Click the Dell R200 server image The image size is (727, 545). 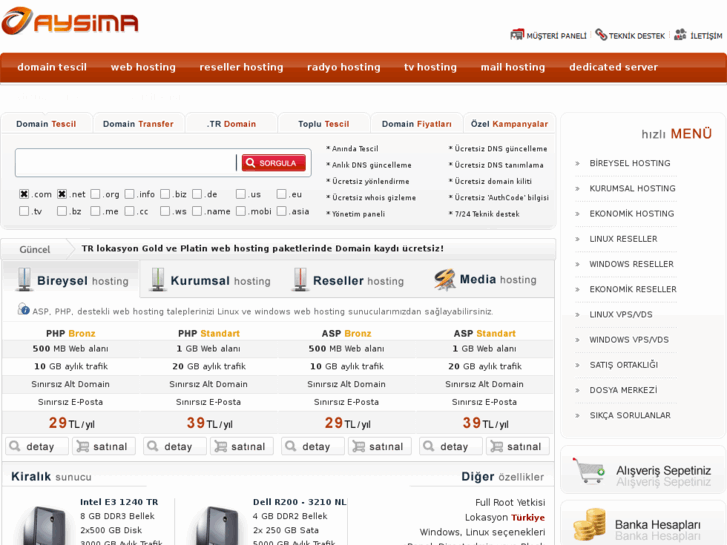pos(215,526)
